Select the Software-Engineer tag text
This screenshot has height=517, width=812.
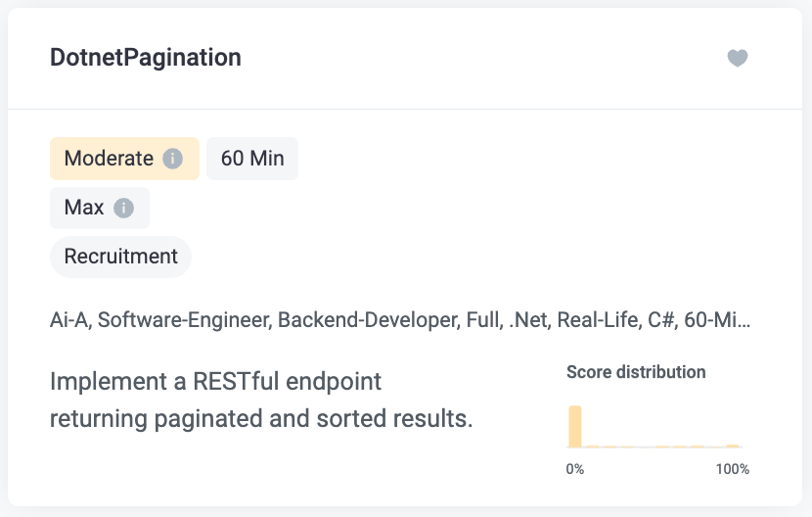click(x=183, y=320)
